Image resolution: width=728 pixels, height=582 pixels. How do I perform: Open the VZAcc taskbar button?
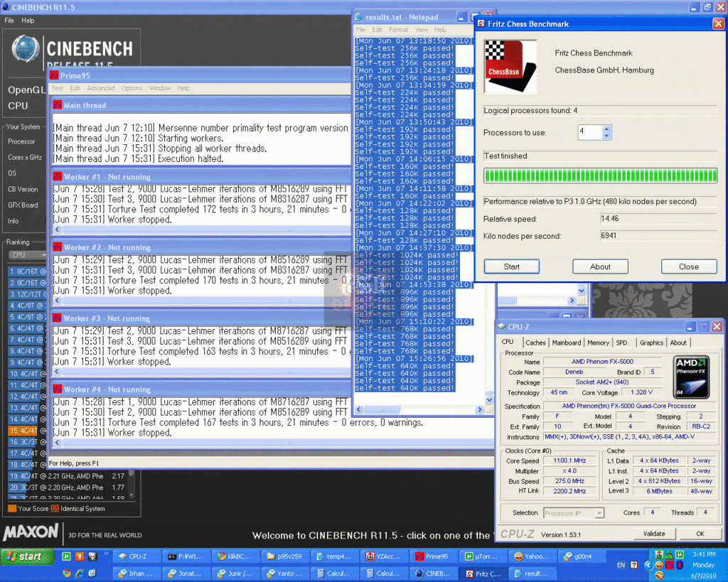(384, 556)
